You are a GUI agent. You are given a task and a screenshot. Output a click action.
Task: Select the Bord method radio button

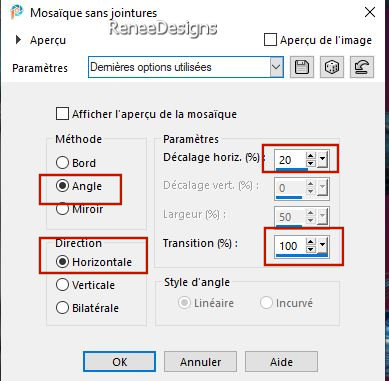[62, 163]
